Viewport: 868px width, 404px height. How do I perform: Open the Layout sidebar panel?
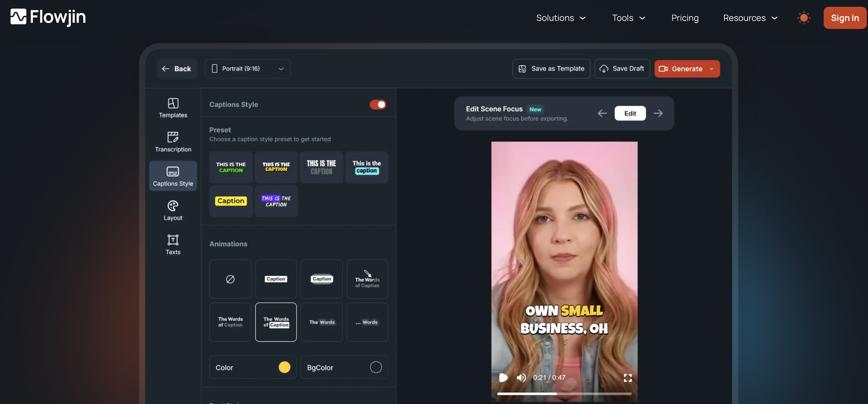[x=173, y=210]
